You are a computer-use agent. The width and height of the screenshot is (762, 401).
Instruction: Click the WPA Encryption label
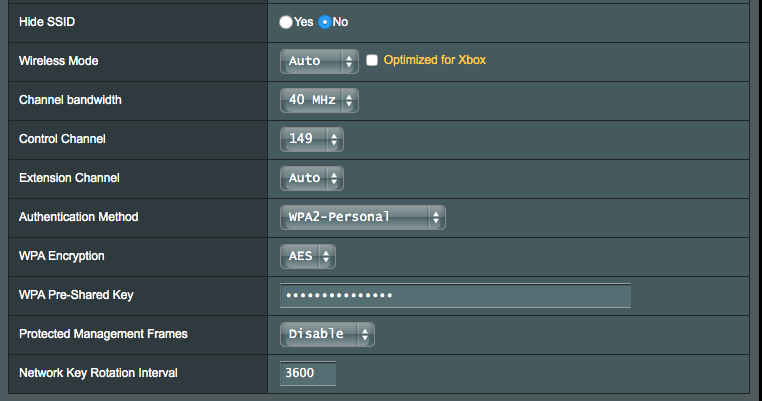click(x=61, y=256)
